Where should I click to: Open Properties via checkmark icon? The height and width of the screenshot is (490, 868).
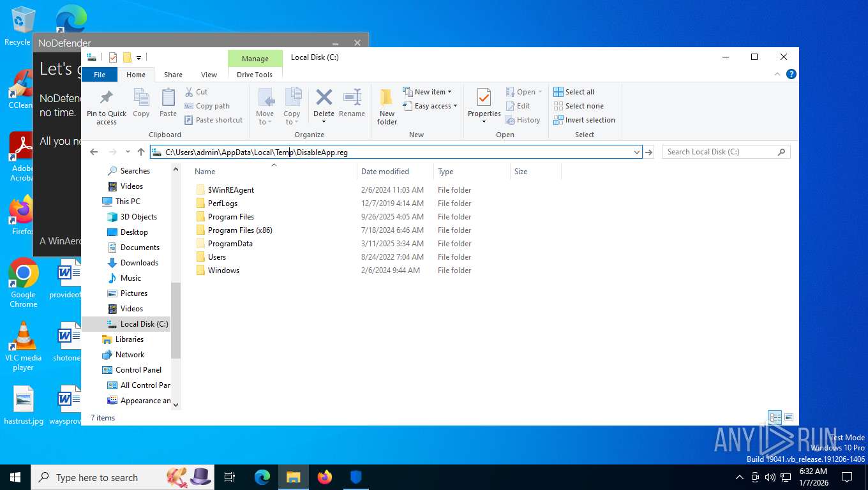pyautogui.click(x=484, y=98)
